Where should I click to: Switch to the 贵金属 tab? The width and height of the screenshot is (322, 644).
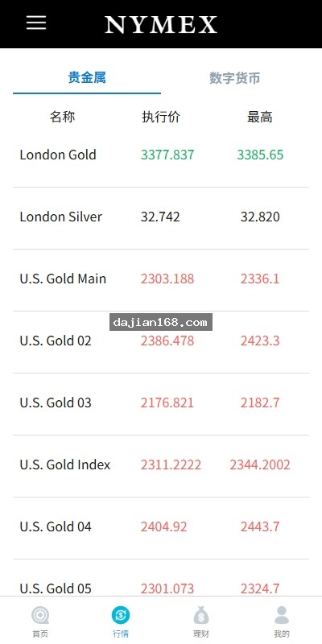click(x=87, y=77)
